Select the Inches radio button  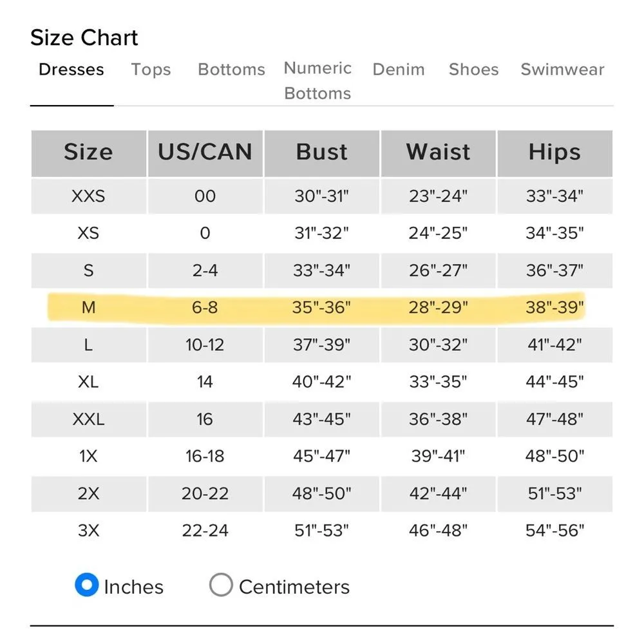86,586
